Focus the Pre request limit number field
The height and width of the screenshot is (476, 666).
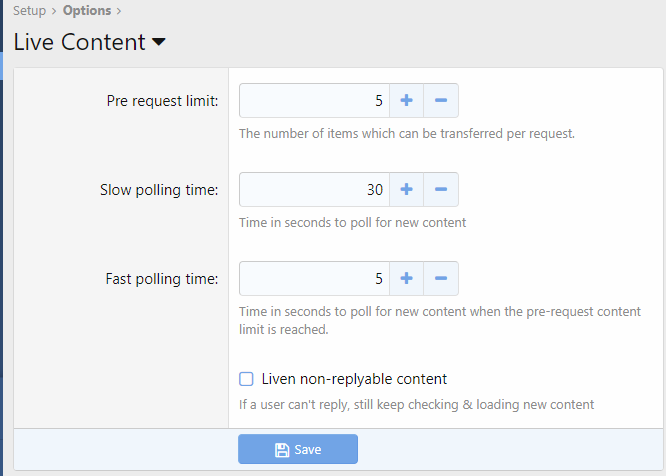click(314, 101)
